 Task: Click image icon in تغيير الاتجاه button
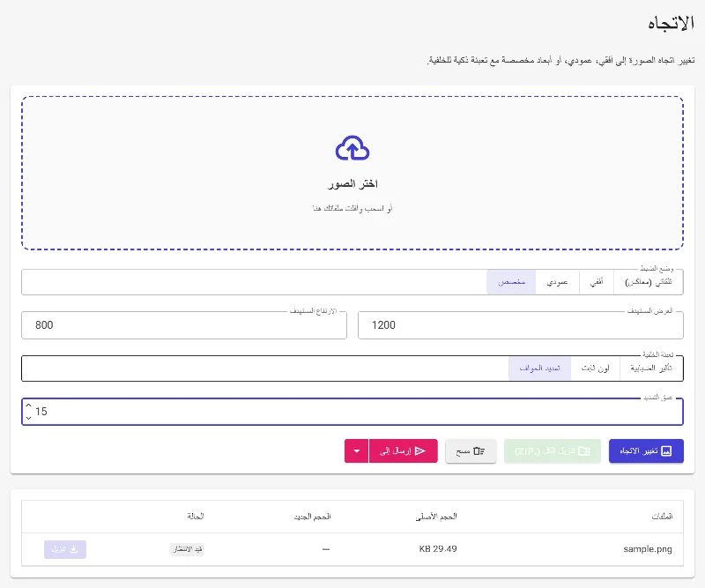point(667,450)
